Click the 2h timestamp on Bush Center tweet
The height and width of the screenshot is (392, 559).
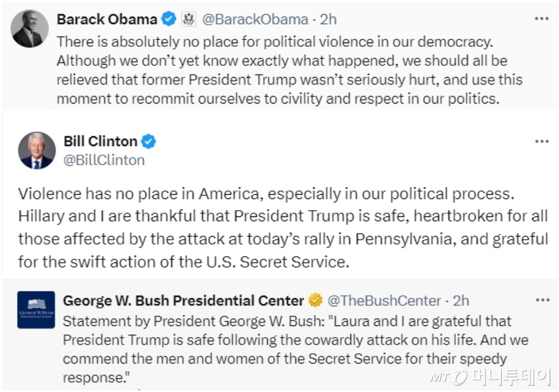pos(460,301)
